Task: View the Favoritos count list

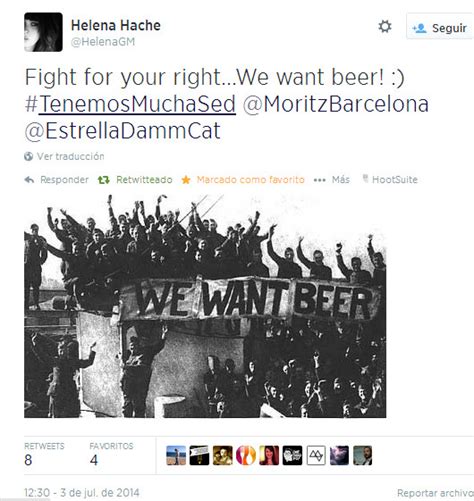Action: (x=111, y=455)
